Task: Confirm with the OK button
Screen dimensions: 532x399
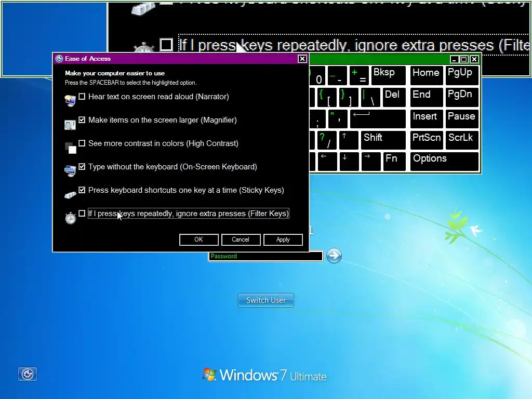Action: click(199, 240)
